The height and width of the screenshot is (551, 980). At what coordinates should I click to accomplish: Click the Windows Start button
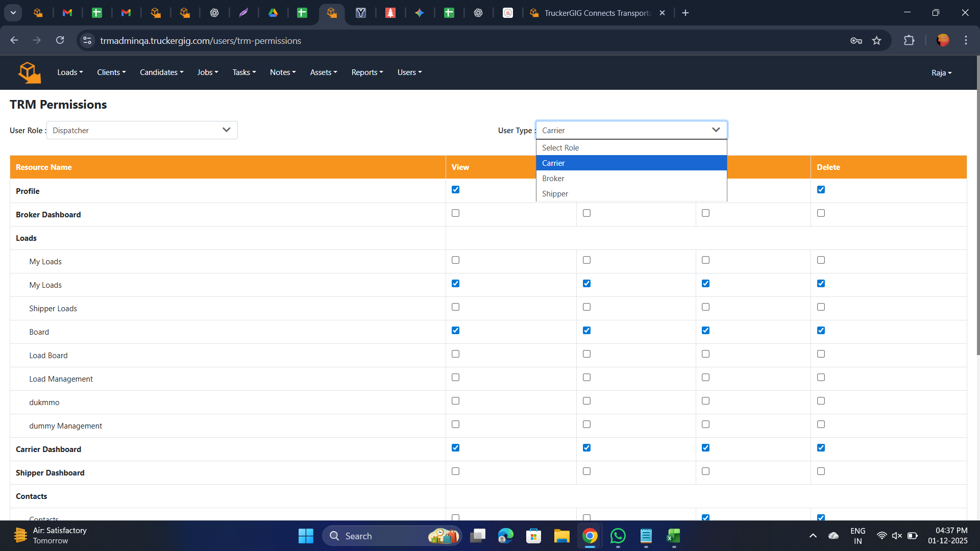pos(306,536)
